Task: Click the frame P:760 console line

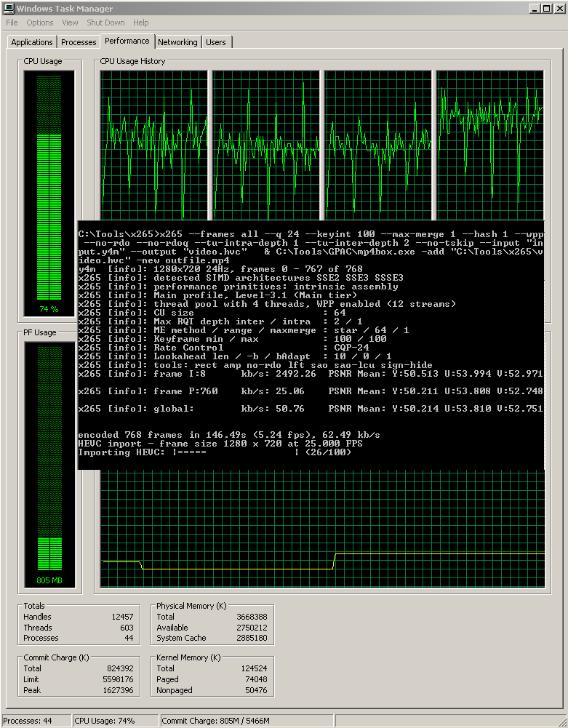Action: point(311,391)
